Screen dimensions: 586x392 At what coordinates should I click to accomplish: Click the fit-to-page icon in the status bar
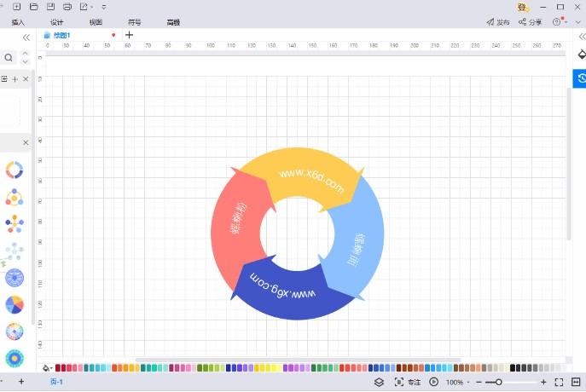[x=559, y=382]
